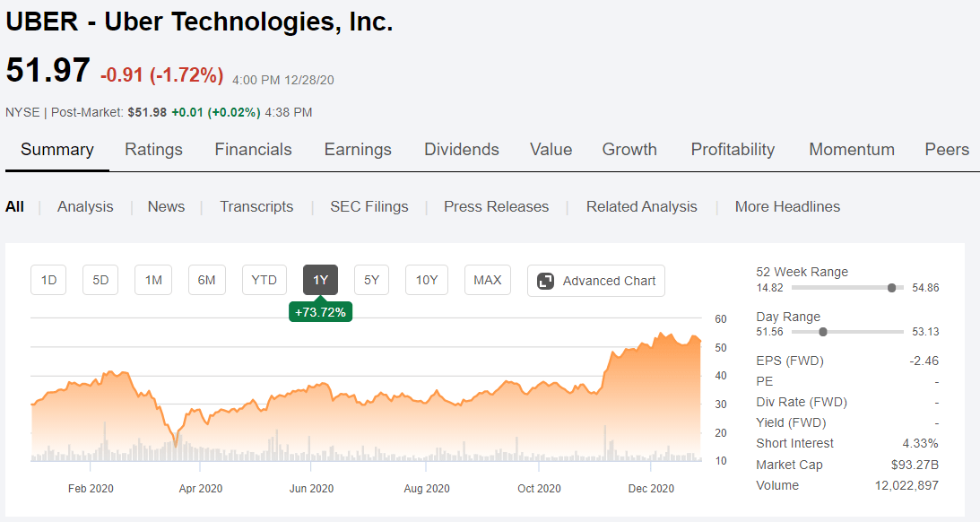Show year-to-date chart with YTD
Viewport: 980px width, 522px height.
[264, 280]
